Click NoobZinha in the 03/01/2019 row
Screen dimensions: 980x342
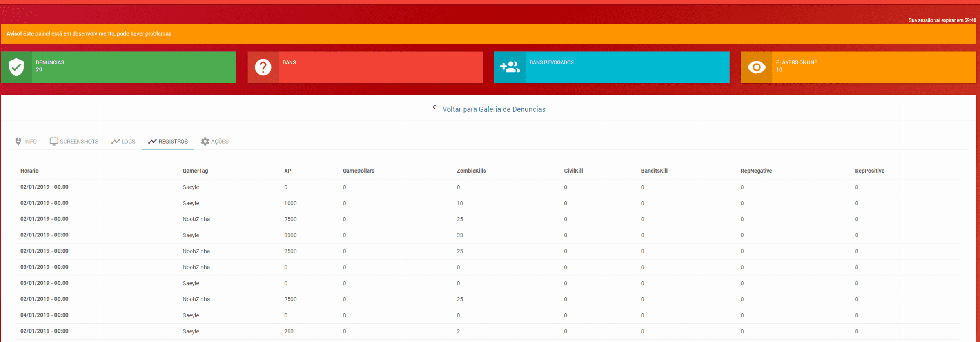[196, 267]
